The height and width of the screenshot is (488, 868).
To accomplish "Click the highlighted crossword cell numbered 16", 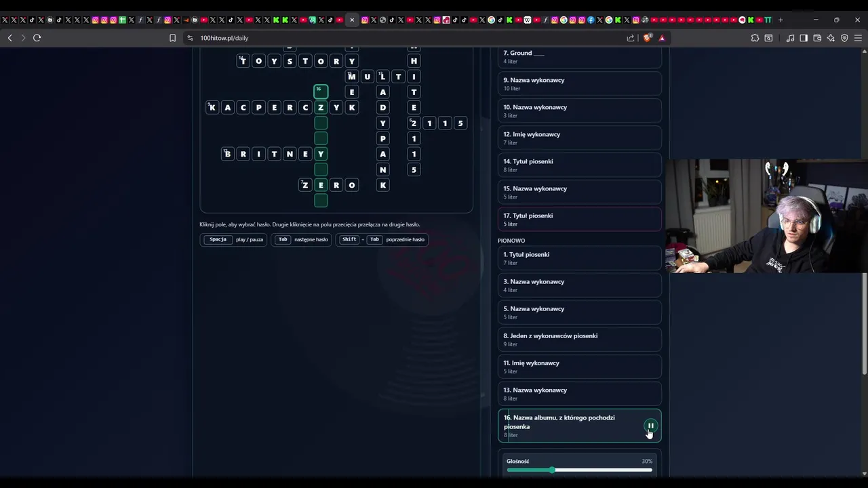I will 321,91.
